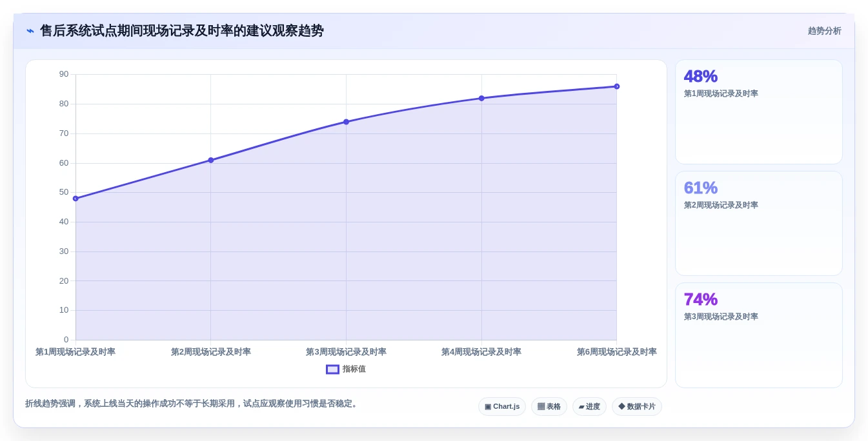Click x-axis label 第6周现场记录及时率
The width and height of the screenshot is (868, 441).
[617, 352]
